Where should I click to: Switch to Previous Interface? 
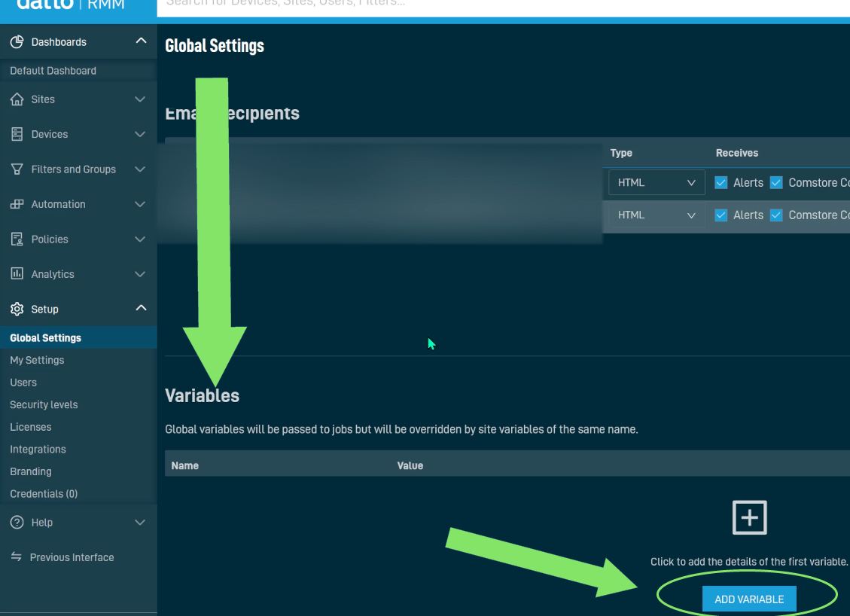72,557
